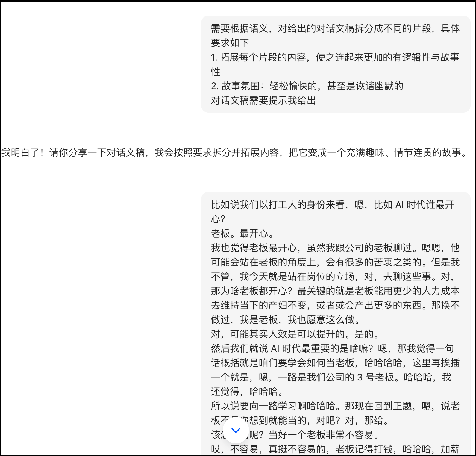Select the first user message starting with 需要根据语义
Viewport: 476px width, 456px height.
tap(336, 64)
